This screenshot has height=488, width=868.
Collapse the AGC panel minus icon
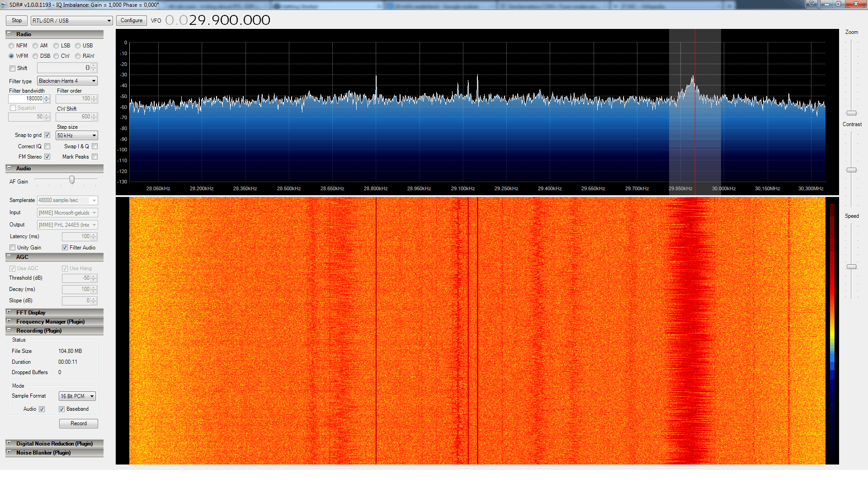point(9,257)
